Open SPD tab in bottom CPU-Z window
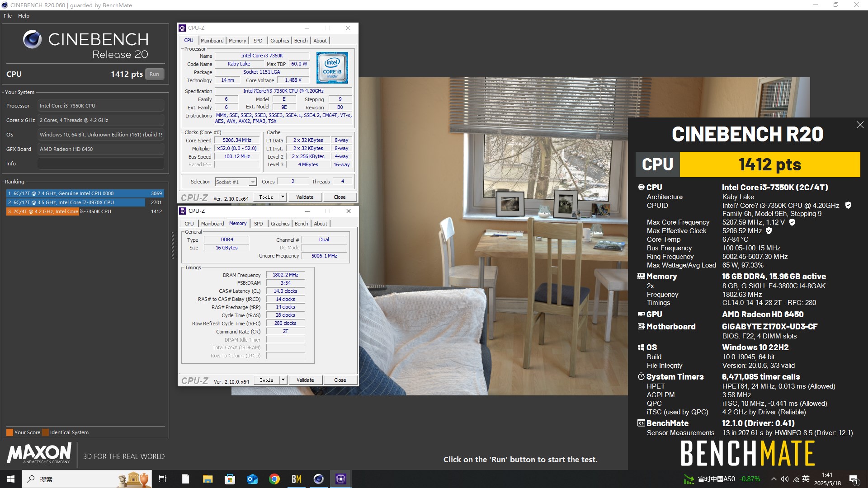This screenshot has width=868, height=488. (x=258, y=224)
